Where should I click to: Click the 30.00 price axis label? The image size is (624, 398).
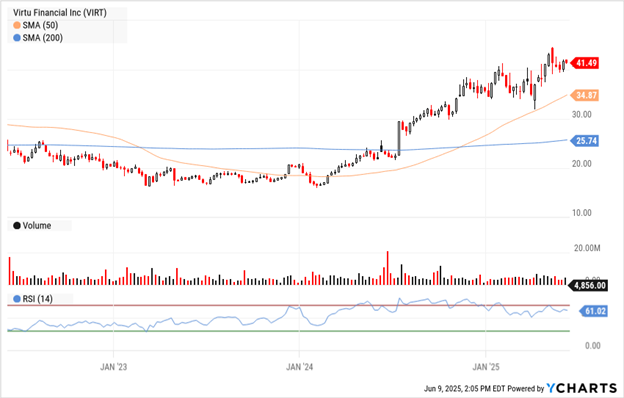pyautogui.click(x=582, y=115)
